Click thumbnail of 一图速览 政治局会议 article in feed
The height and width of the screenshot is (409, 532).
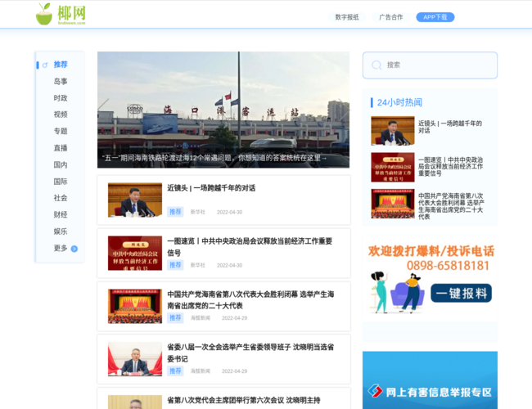(135, 253)
